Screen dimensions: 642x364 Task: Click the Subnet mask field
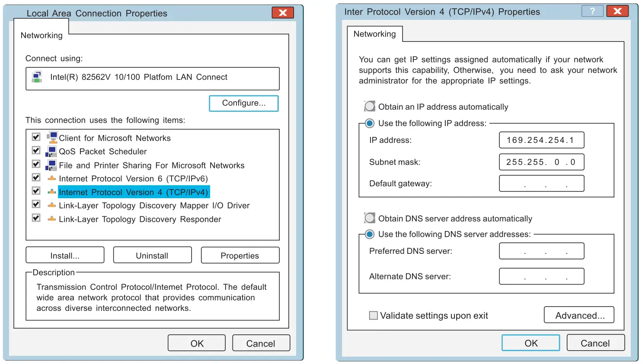[x=542, y=162]
